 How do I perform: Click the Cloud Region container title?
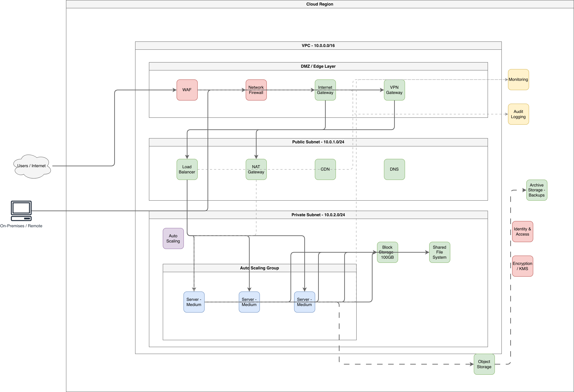point(320,4)
